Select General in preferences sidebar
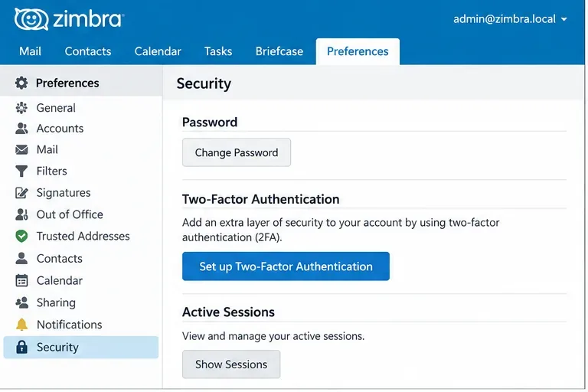Image resolution: width=588 pixels, height=392 pixels. click(x=56, y=108)
